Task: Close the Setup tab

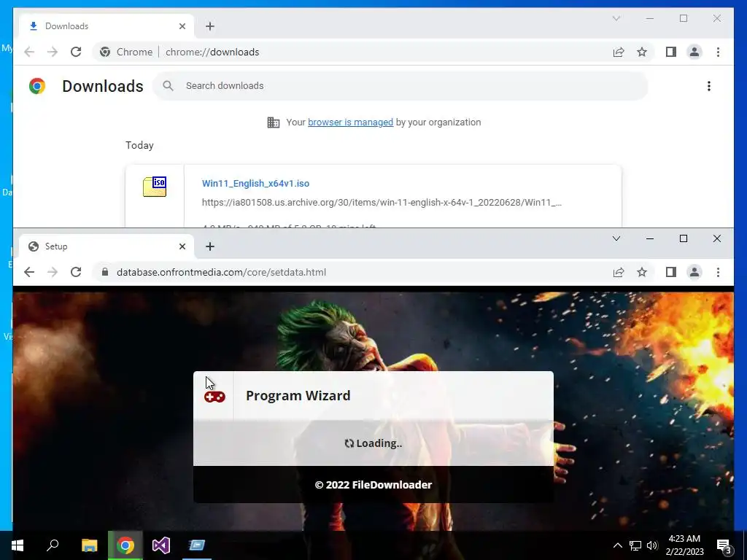Action: pyautogui.click(x=182, y=246)
